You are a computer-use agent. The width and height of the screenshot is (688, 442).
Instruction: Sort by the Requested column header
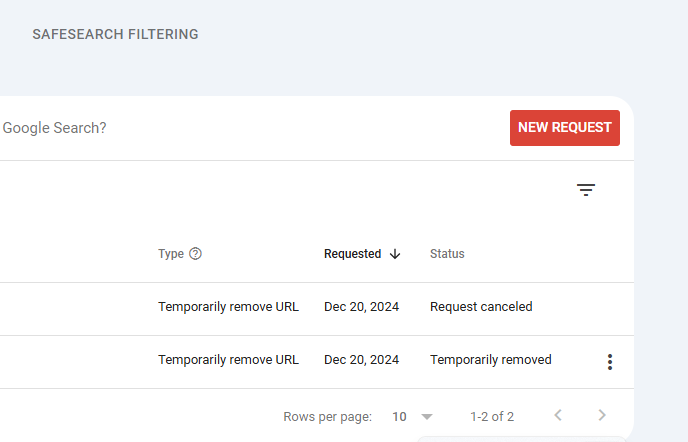[x=352, y=254]
